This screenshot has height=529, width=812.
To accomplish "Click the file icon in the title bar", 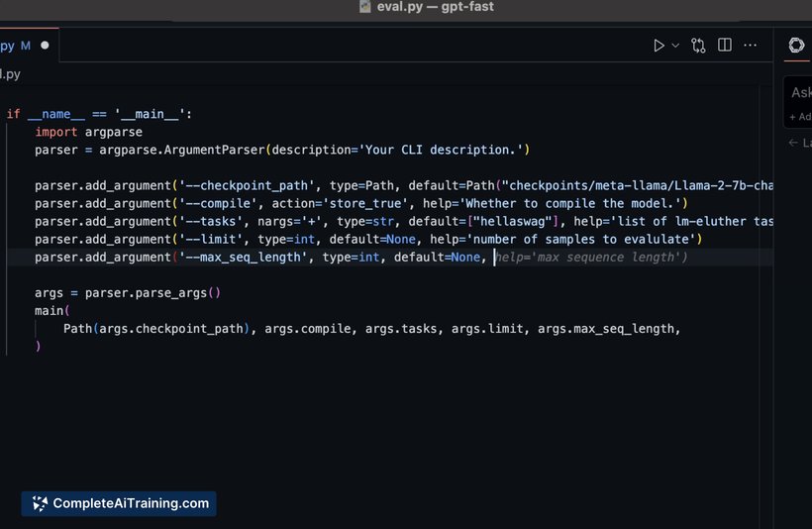I will (364, 8).
